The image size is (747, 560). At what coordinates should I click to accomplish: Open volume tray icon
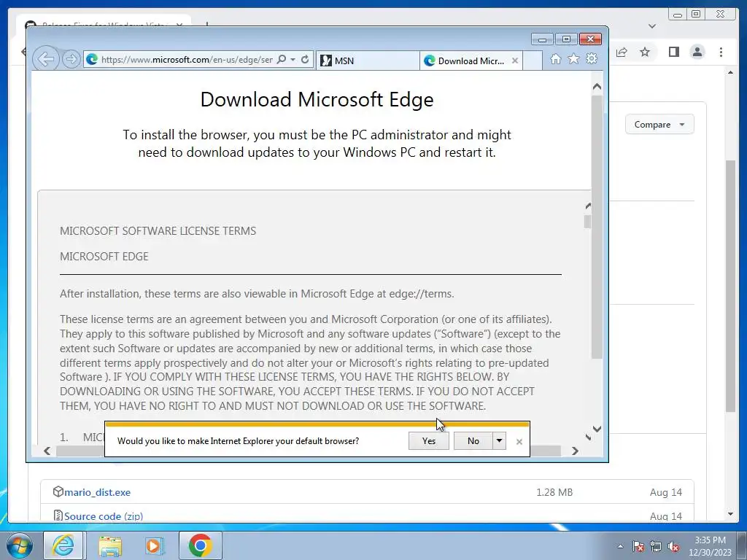click(673, 546)
